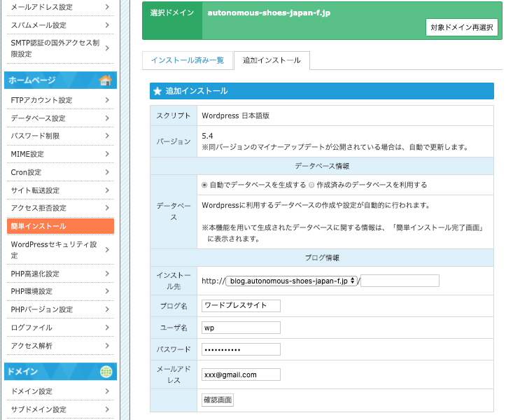This screenshot has height=420, width=513.
Task: Click the star icon in 追加インストール heading
Action: (157, 91)
